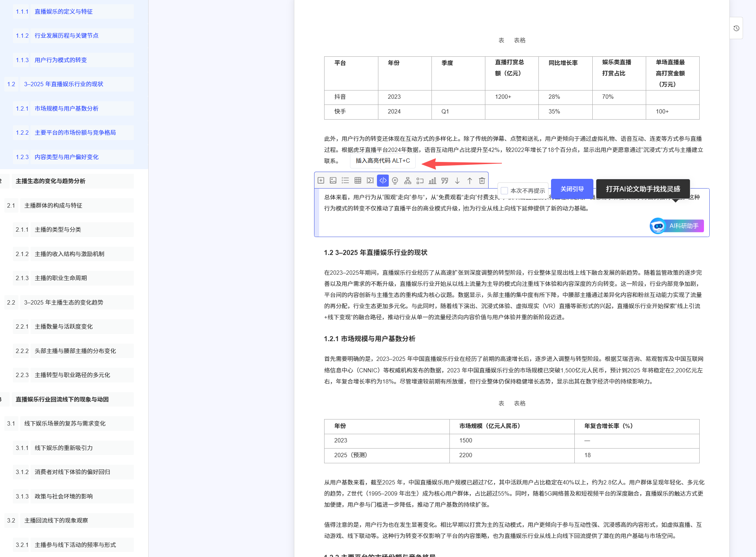Check the 本次不再提示 checkbox
The height and width of the screenshot is (557, 756).
pyautogui.click(x=504, y=191)
